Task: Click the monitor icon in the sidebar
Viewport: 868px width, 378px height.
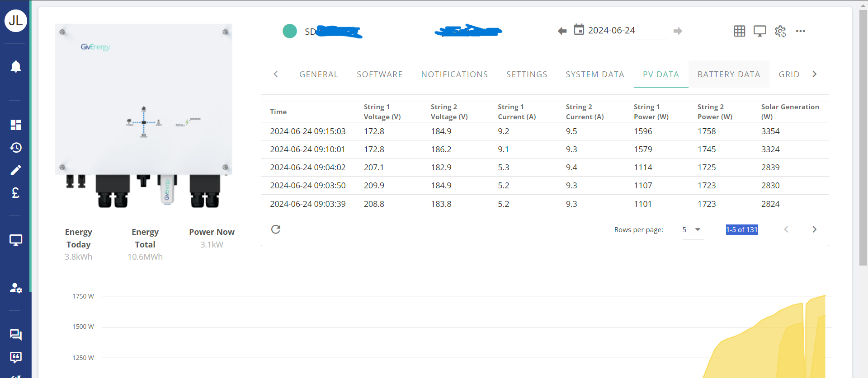Action: [16, 240]
